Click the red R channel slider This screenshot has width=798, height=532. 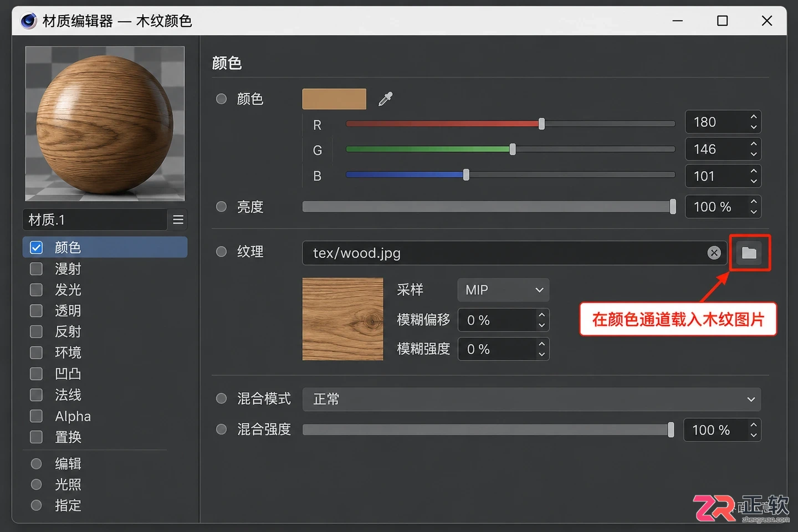[510, 124]
